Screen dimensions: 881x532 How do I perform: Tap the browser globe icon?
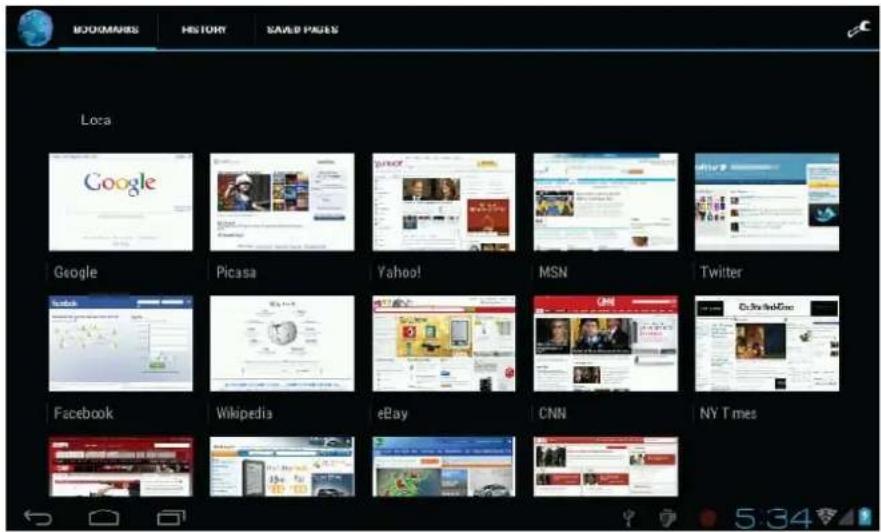pyautogui.click(x=35, y=28)
